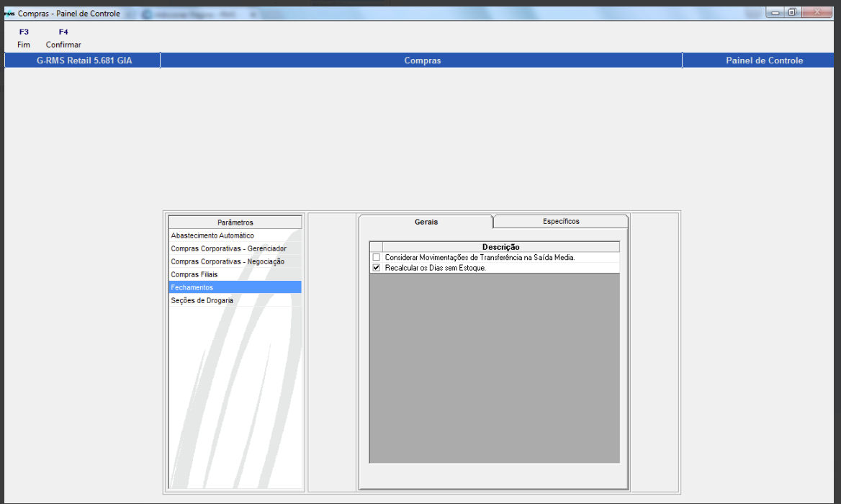Select the highlighted Fechamentos item
Image resolution: width=841 pixels, height=504 pixels.
click(x=235, y=287)
